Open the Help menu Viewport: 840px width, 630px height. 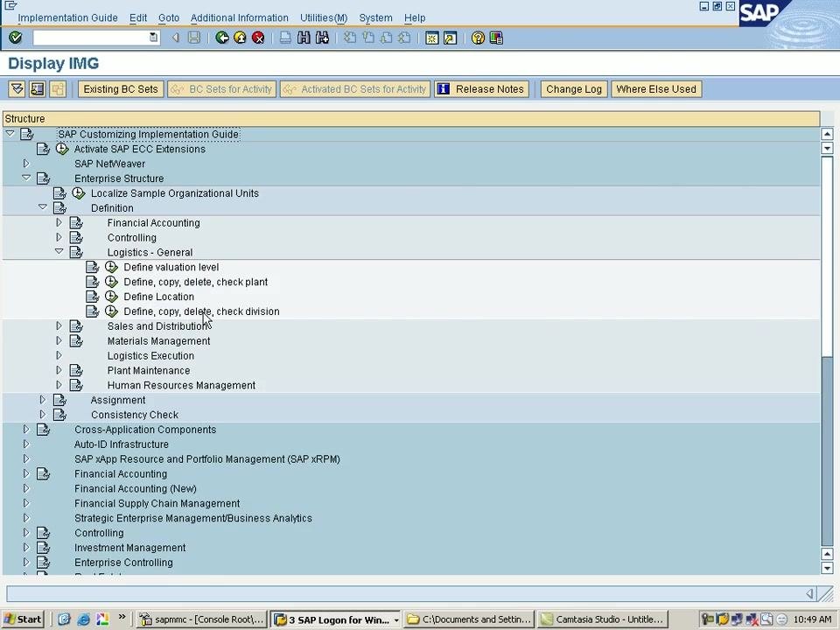[415, 17]
